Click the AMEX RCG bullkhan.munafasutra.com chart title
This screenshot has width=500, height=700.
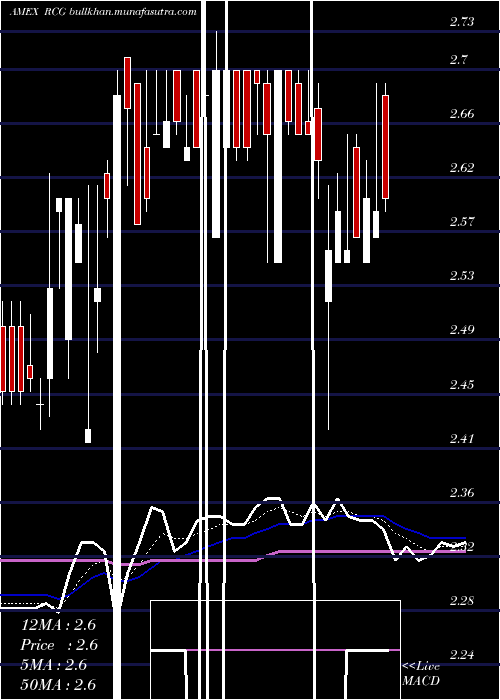103,12
